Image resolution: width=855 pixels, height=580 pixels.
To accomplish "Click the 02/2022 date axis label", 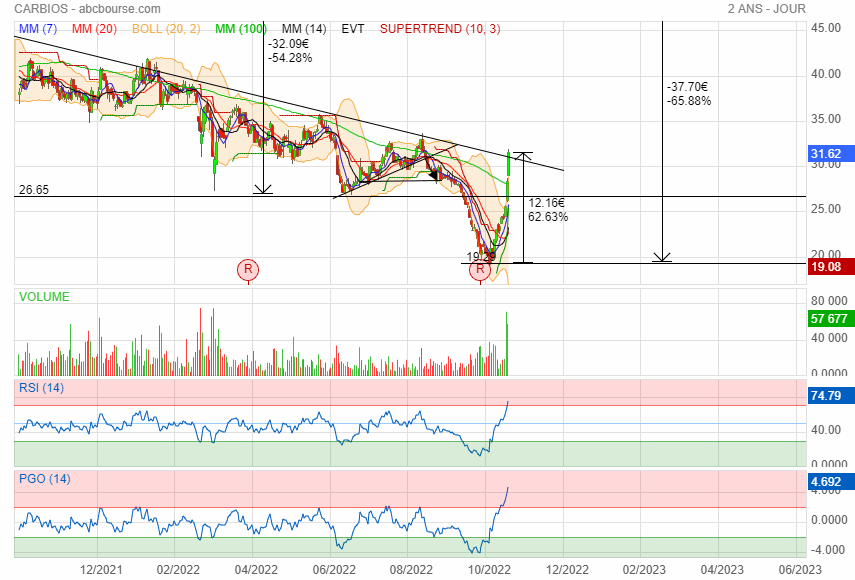I will [x=178, y=570].
